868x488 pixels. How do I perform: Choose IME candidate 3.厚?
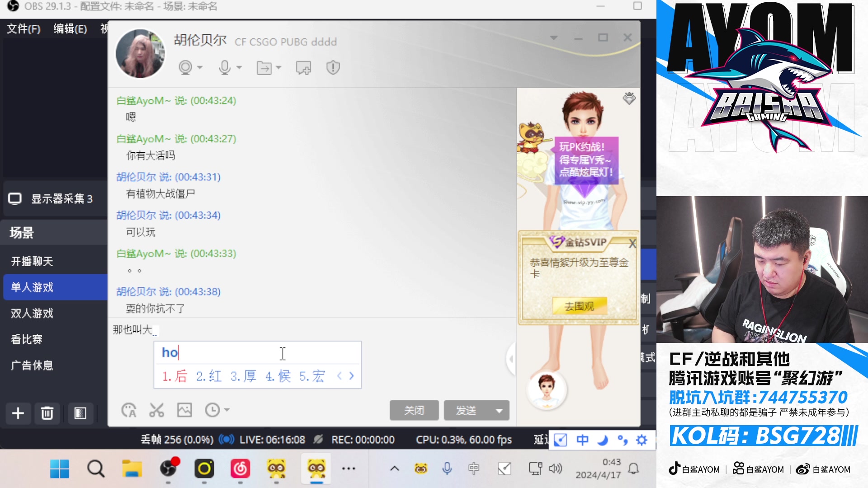(x=244, y=376)
